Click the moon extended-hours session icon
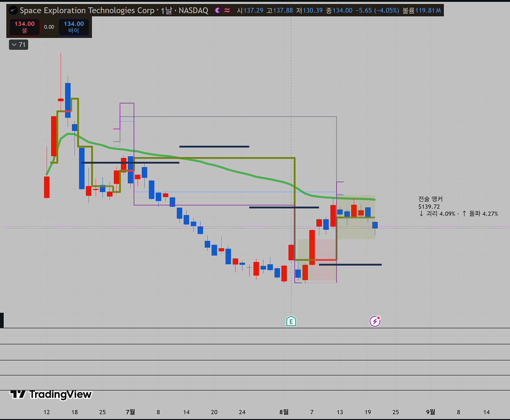Image resolution: width=510 pixels, height=420 pixels. coord(218,10)
